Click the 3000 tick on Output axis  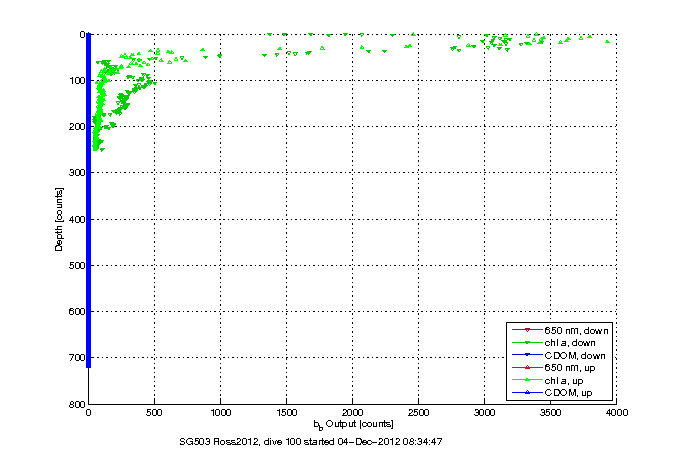[485, 413]
